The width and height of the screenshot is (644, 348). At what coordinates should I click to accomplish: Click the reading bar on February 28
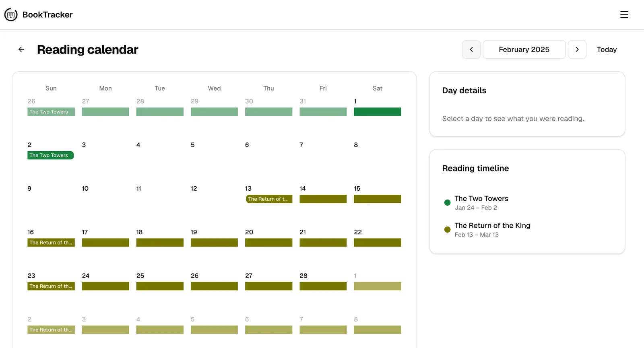point(323,286)
